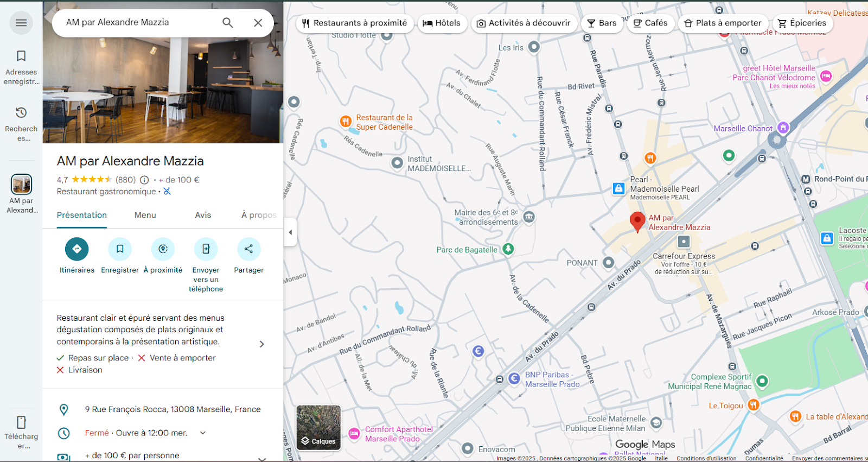868x462 pixels.
Task: Collapse the side panel arrow
Action: (290, 232)
